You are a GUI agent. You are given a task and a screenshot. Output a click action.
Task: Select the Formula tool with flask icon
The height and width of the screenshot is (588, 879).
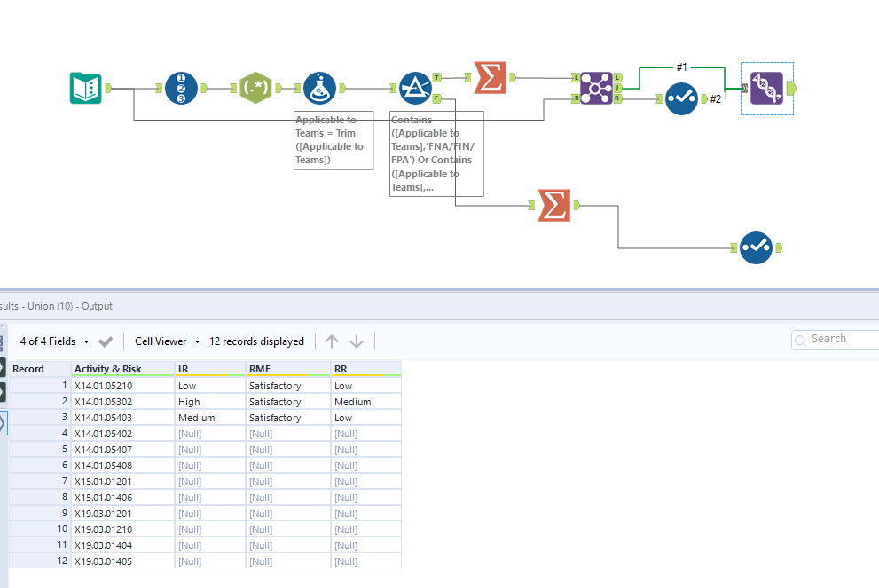(x=319, y=88)
